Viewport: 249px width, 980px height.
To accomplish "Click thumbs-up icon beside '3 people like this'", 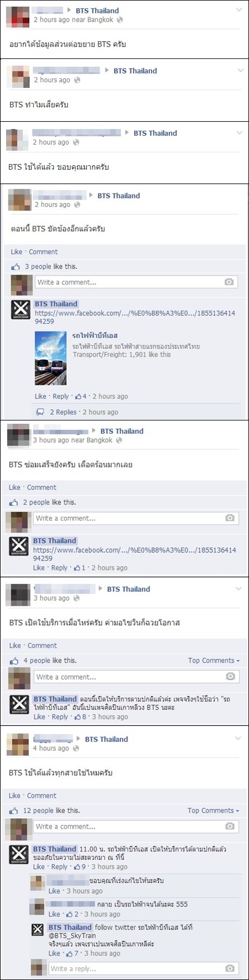I will [x=16, y=266].
